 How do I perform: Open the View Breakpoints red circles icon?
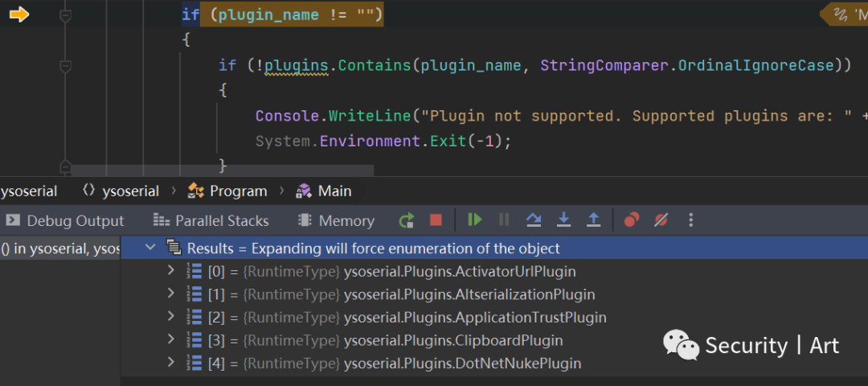click(x=632, y=220)
